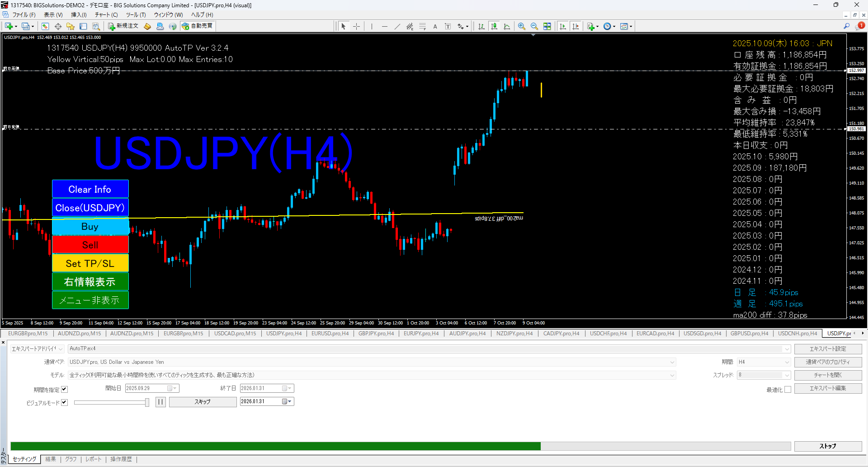Click the メニュー非表示 button
The height and width of the screenshot is (467, 868).
point(90,300)
